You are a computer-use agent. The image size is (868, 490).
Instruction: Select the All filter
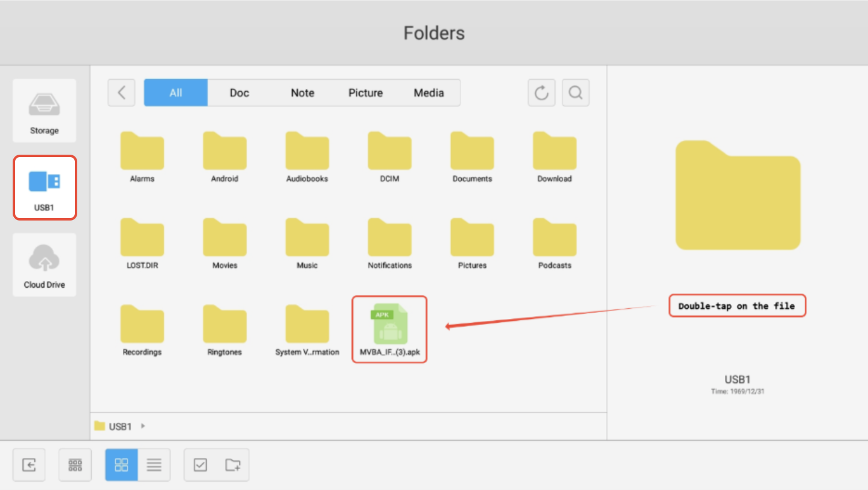[x=175, y=92]
